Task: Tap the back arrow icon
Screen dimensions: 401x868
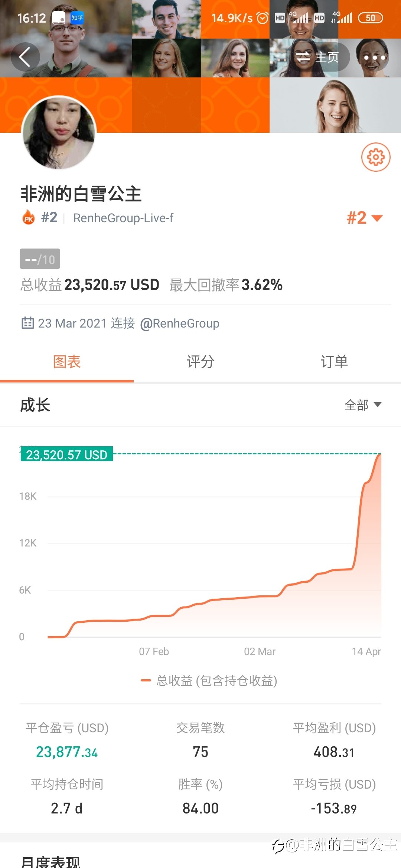Action: [25, 57]
